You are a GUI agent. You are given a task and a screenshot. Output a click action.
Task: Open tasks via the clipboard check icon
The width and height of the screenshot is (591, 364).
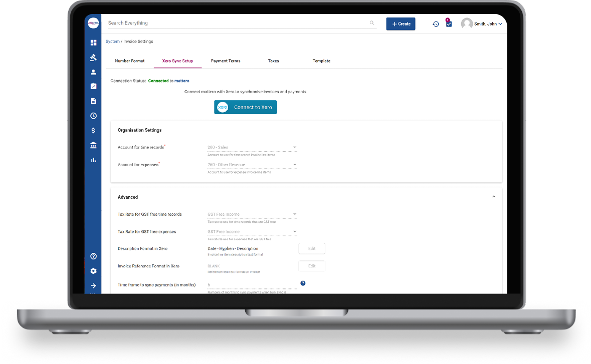click(93, 86)
